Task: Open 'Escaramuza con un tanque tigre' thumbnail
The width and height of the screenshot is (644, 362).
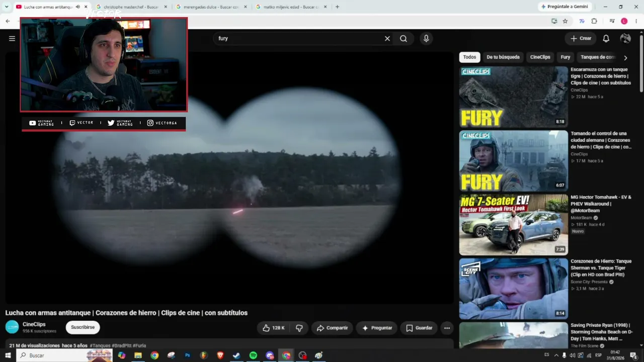Action: pyautogui.click(x=513, y=97)
